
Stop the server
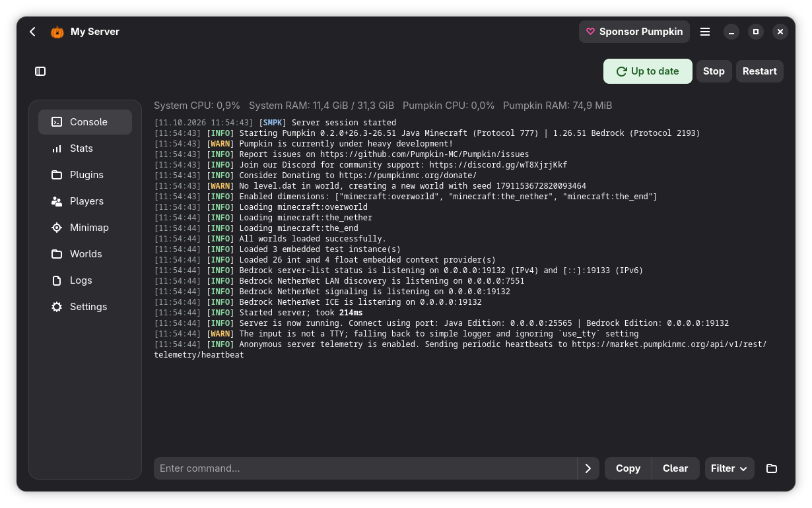[714, 71]
